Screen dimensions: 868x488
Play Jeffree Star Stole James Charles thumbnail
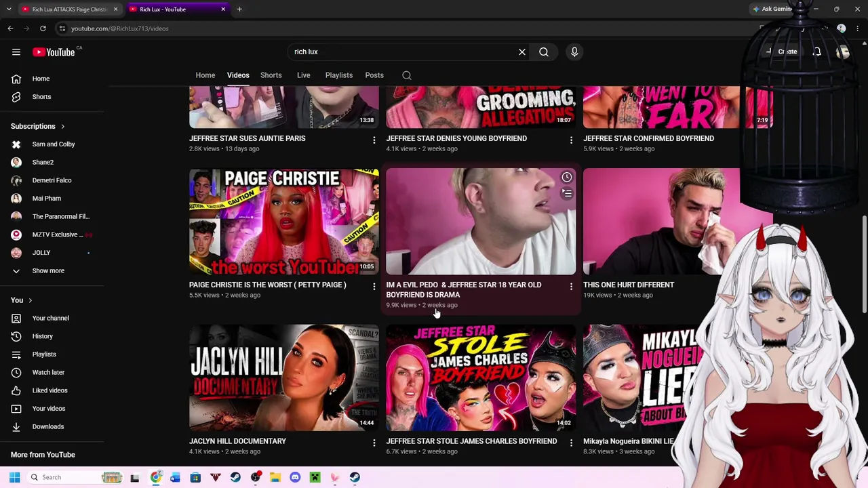click(481, 378)
